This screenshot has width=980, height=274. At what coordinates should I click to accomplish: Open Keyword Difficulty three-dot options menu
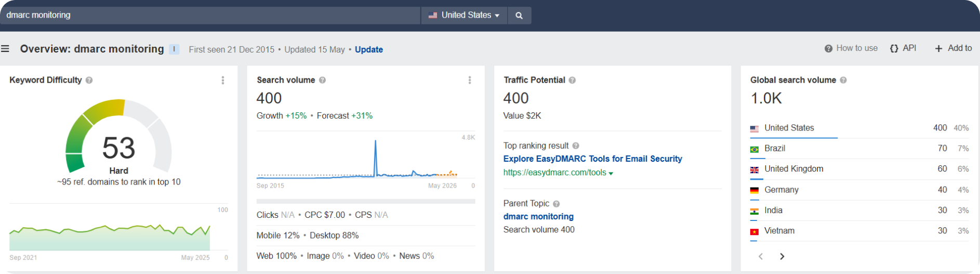[223, 80]
